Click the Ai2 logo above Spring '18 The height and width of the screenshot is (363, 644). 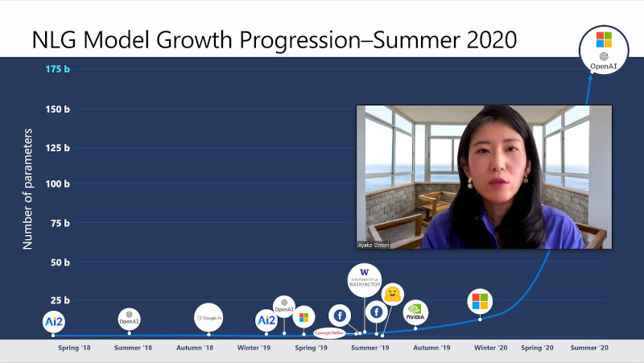coord(54,321)
